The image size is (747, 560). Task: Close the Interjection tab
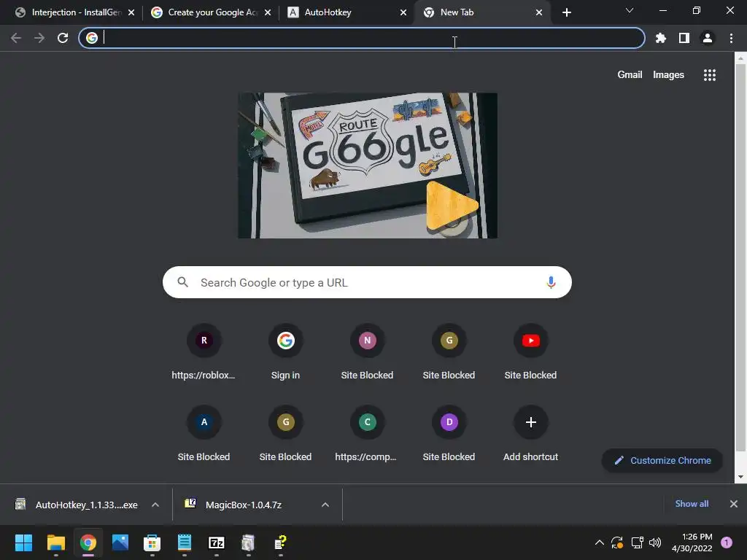coord(131,12)
